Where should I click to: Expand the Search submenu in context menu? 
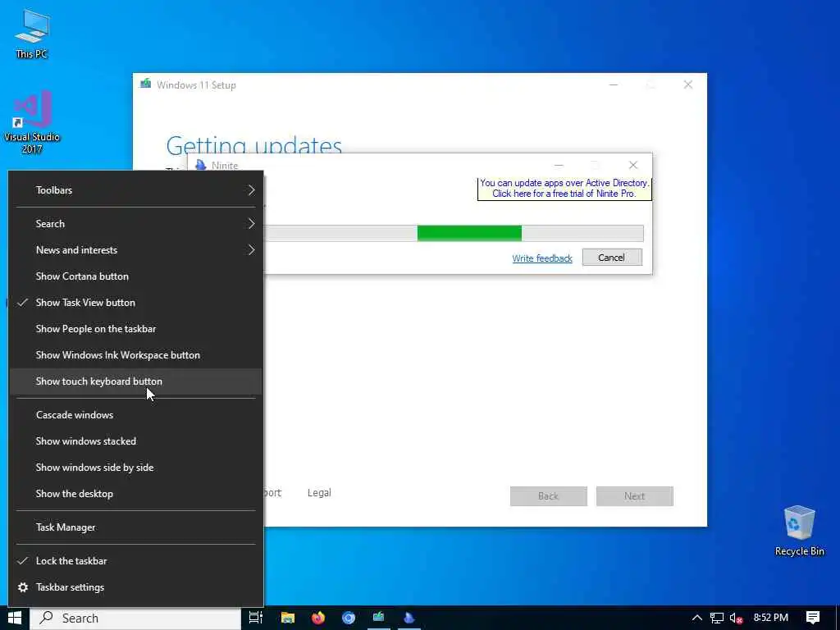[136, 223]
